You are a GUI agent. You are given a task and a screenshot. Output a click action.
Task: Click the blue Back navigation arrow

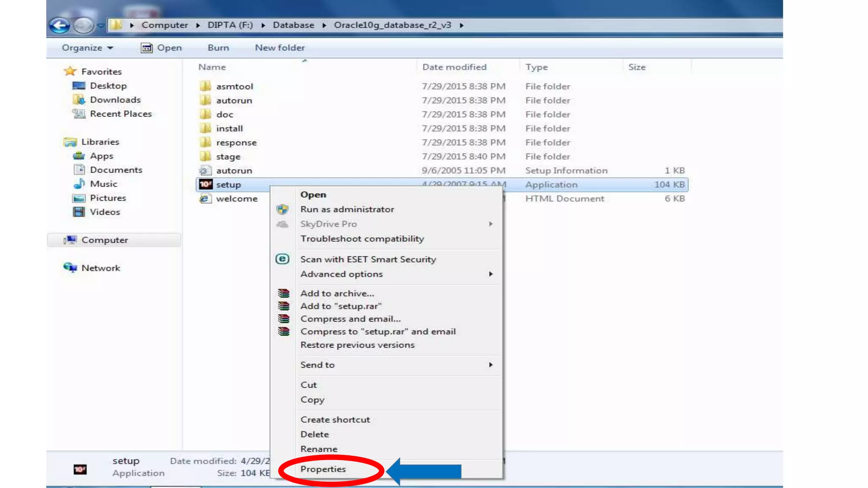[x=60, y=25]
